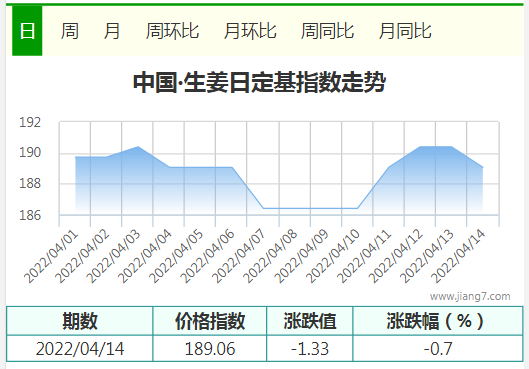
Task: Click the chart title 中国·生姜日定基指数走势
Action: pyautogui.click(x=259, y=82)
